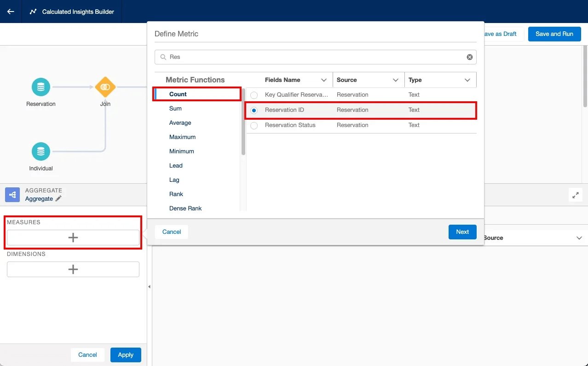Clear the search field text
The width and height of the screenshot is (588, 366).
pyautogui.click(x=469, y=57)
